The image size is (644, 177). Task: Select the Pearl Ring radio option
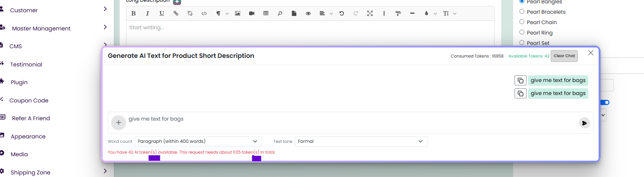coord(522,32)
